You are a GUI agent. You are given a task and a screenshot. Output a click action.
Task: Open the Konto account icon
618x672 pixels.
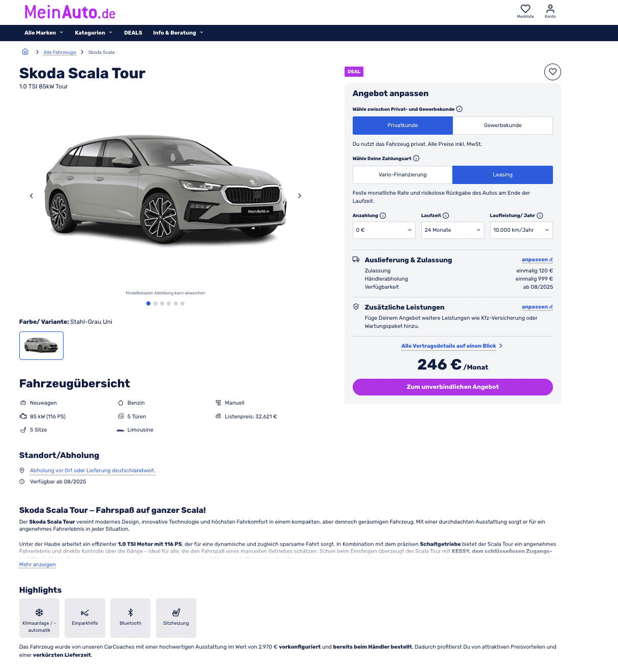[x=550, y=9]
